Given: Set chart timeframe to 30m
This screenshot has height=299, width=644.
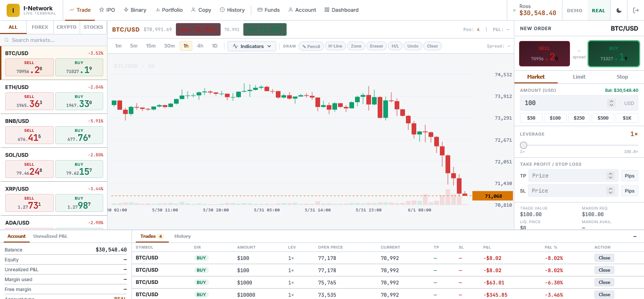Looking at the screenshot, I should 169,46.
